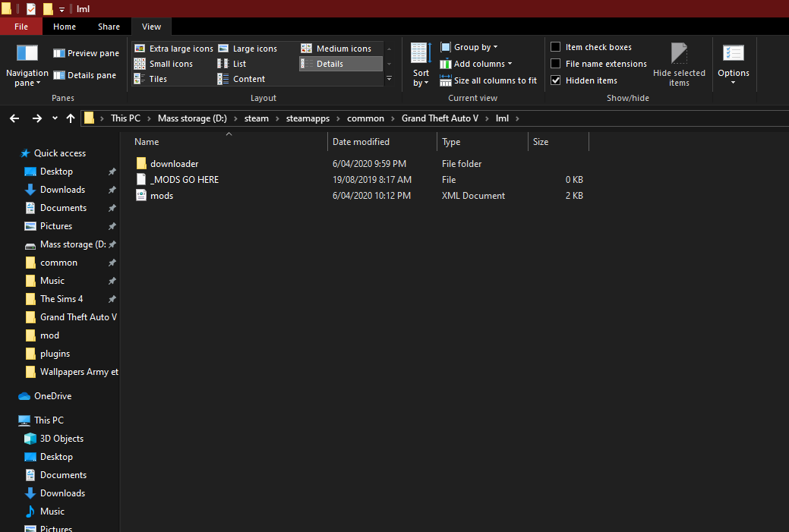Choose the List layout
Screen dimensions: 789x532
(x=232, y=64)
